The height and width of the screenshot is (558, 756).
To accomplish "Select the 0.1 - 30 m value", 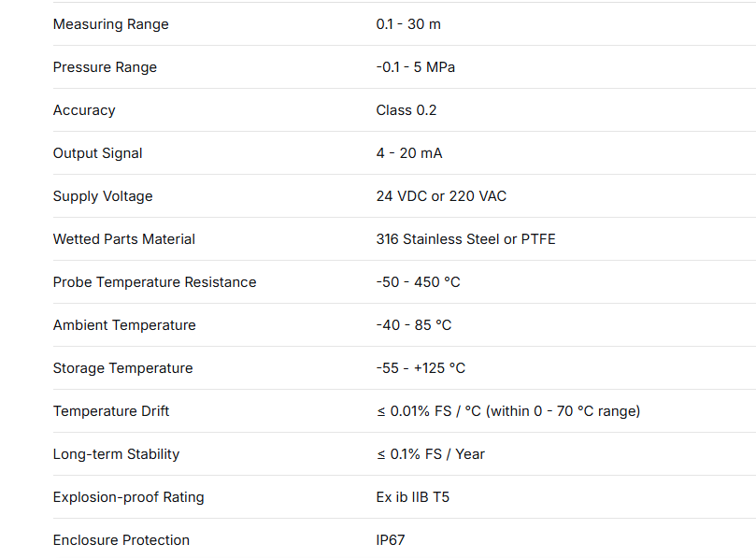I will [408, 24].
